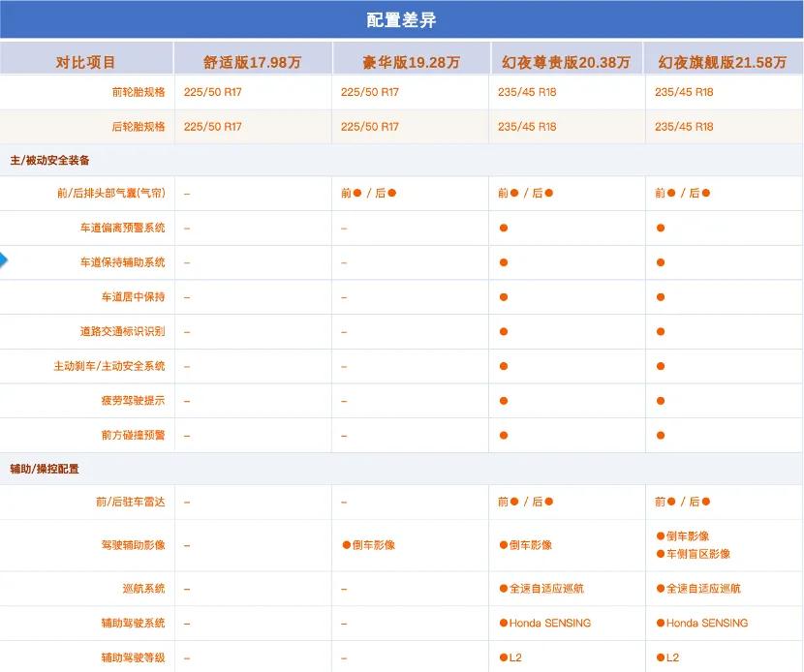Toggle the 主动刹车 dot in 幻夜旗舰版 column
The width and height of the screenshot is (804, 672).
660,366
